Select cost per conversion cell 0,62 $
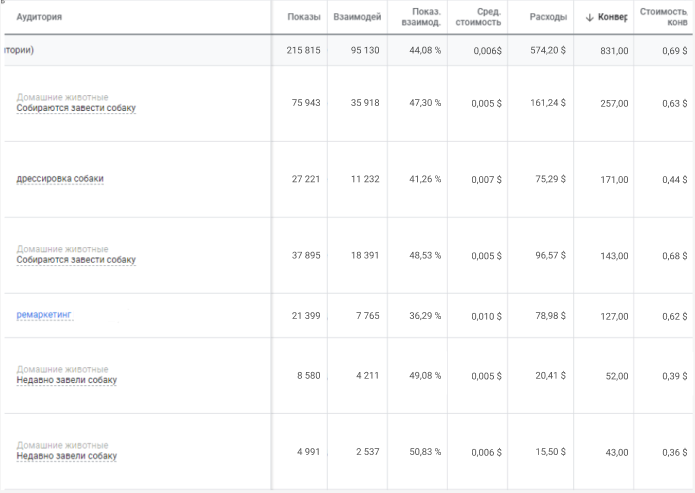This screenshot has width=695, height=493. (675, 316)
